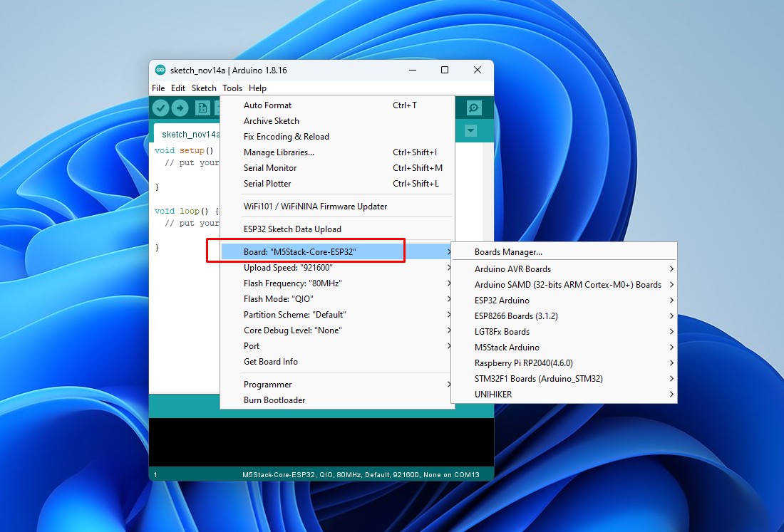This screenshot has width=784, height=532.
Task: Select Manage Libraries menu entry
Action: pyautogui.click(x=279, y=152)
